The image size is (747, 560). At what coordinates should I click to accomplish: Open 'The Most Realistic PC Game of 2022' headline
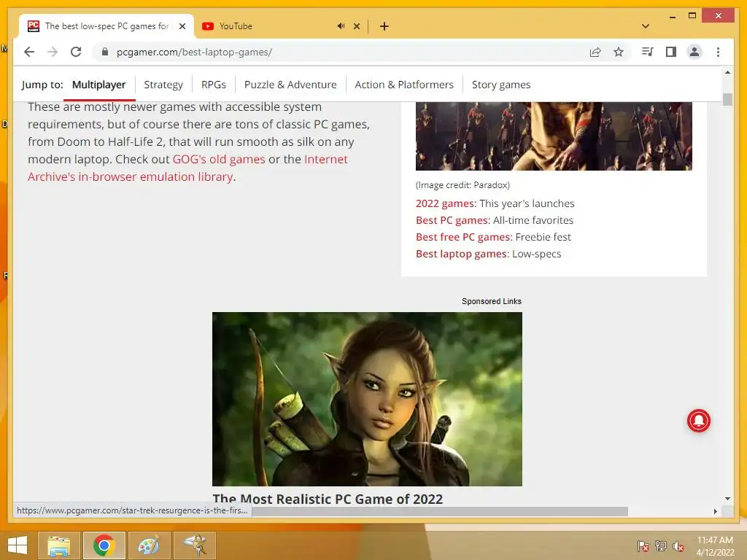click(328, 499)
